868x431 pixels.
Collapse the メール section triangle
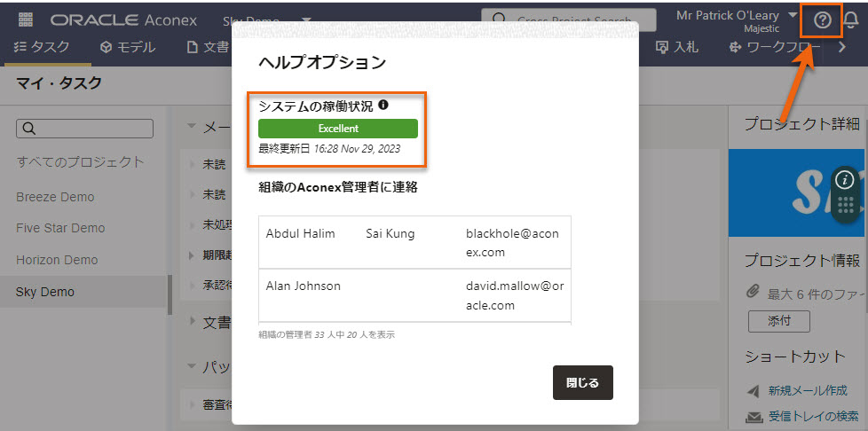(x=192, y=127)
